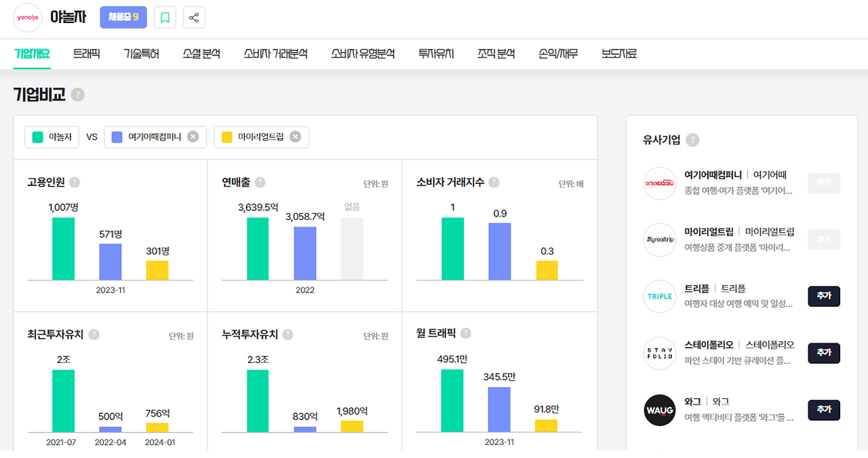The width and height of the screenshot is (868, 458).
Task: Click the yanolja brand logo icon
Action: (27, 18)
